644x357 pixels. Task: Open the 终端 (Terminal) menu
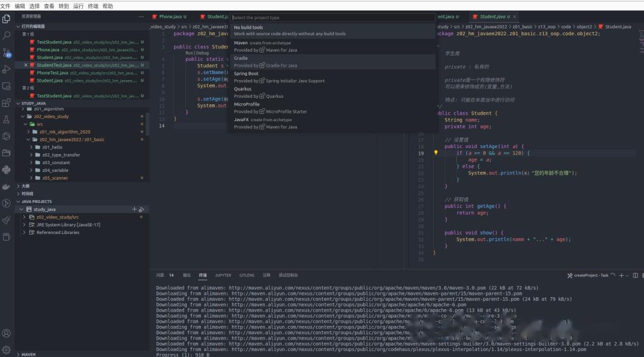(x=93, y=6)
